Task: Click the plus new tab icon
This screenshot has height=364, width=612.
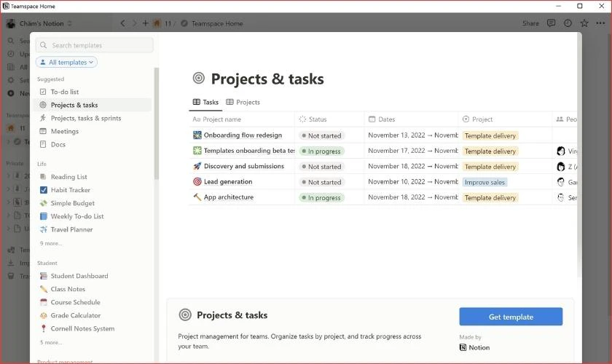Action: 145,23
